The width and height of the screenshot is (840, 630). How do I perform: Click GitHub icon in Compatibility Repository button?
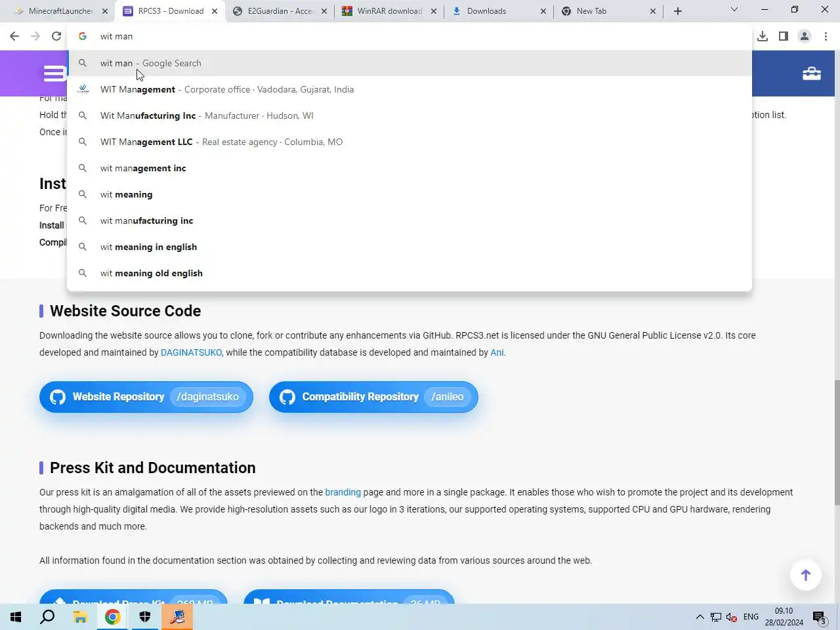tap(287, 397)
